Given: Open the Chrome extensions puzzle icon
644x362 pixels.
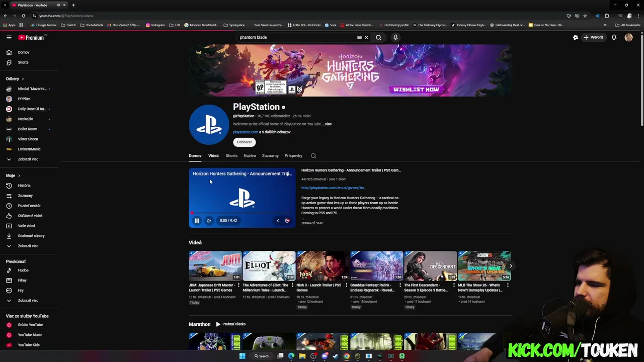Looking at the screenshot, I should [x=607, y=16].
